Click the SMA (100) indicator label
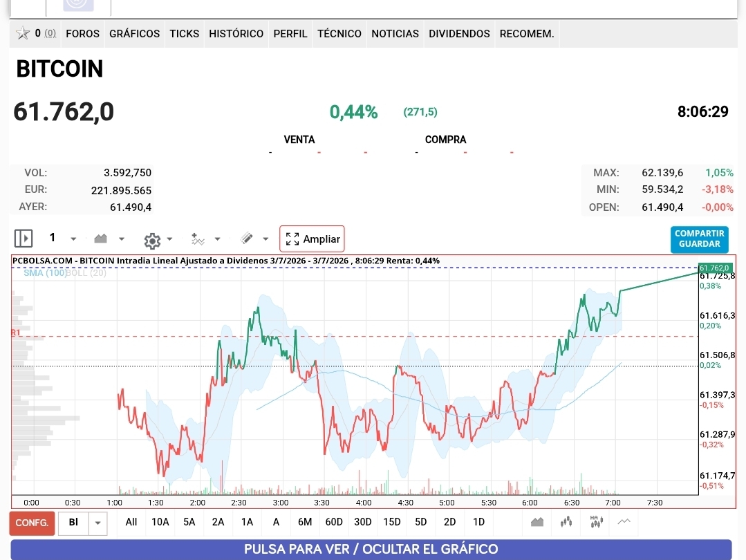Screen dimensions: 746x560 coord(45,272)
